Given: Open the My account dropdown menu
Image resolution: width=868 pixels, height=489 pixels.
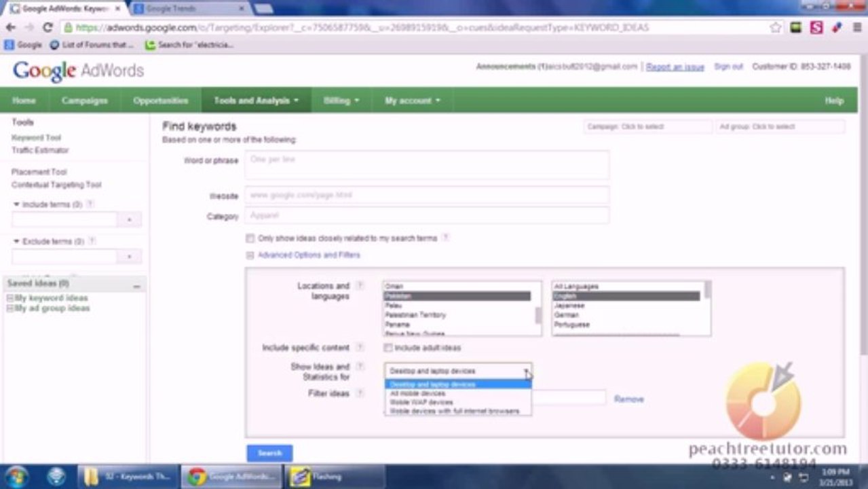Looking at the screenshot, I should [413, 101].
